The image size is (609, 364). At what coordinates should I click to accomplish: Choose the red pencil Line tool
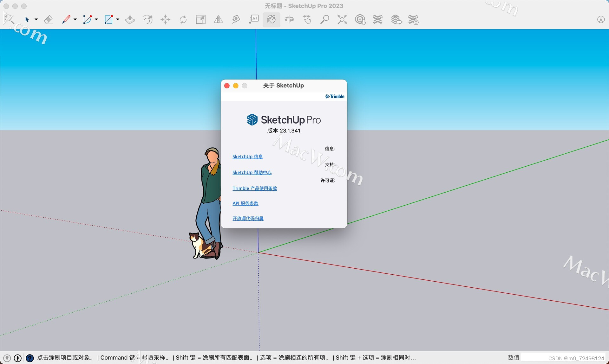66,20
